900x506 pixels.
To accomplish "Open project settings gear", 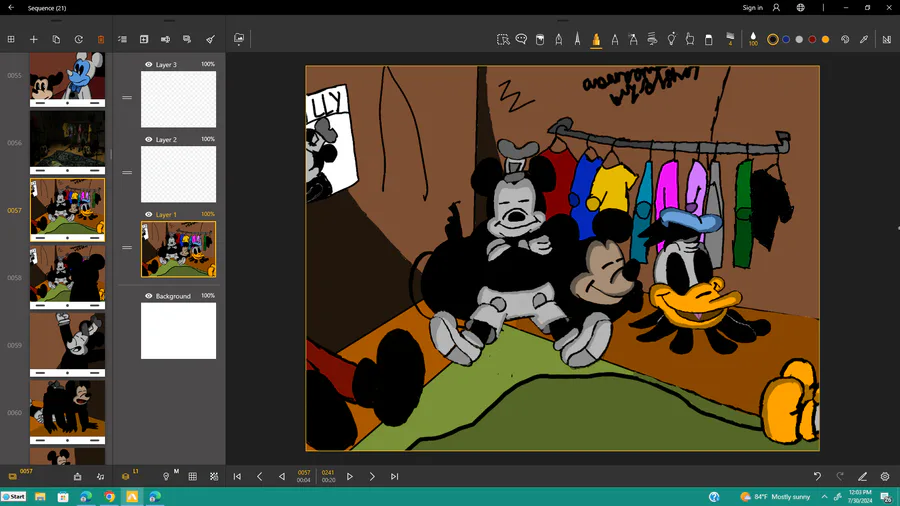I will click(885, 477).
